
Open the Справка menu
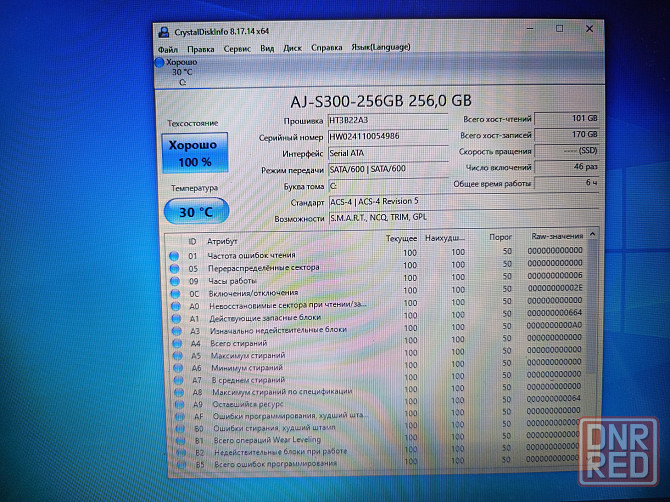[326, 47]
